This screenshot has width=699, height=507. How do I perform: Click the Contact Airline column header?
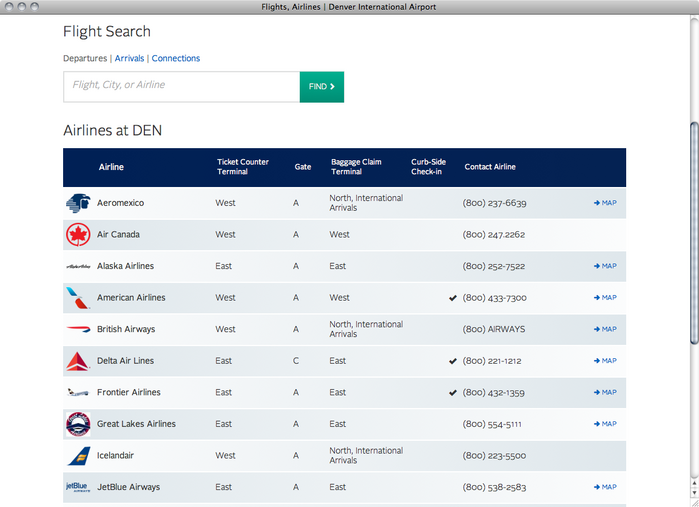coord(490,167)
